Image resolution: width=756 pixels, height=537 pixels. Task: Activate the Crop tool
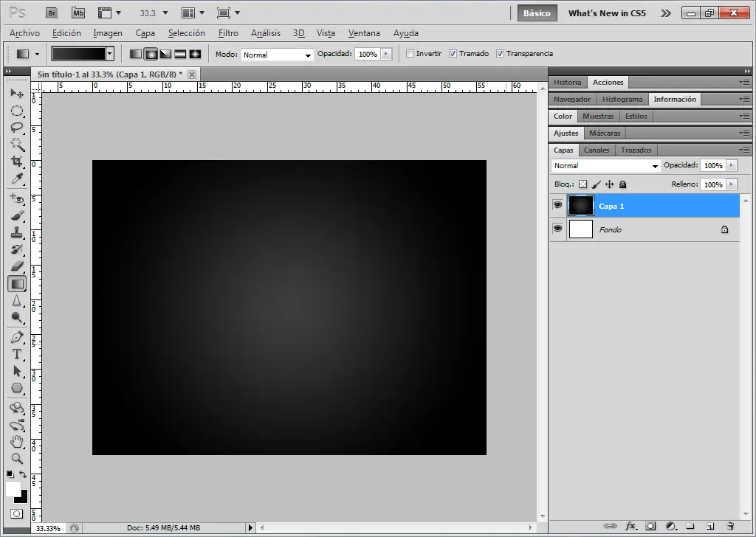(x=18, y=162)
